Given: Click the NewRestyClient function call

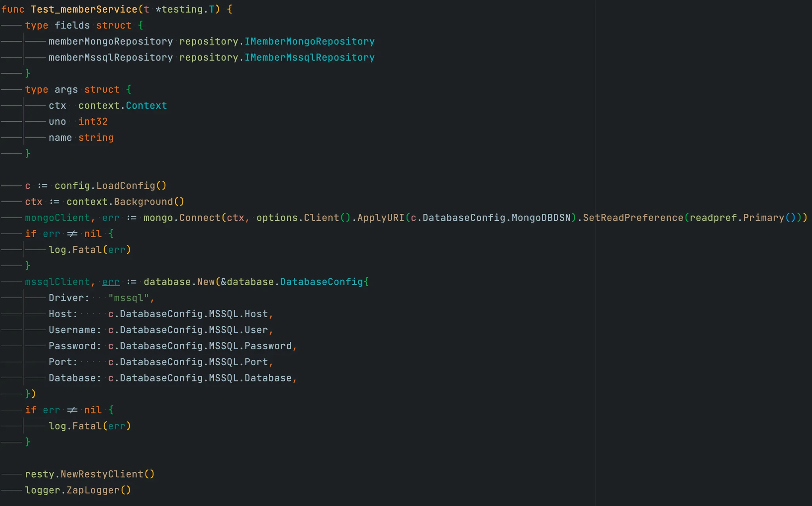Looking at the screenshot, I should click(x=101, y=474).
